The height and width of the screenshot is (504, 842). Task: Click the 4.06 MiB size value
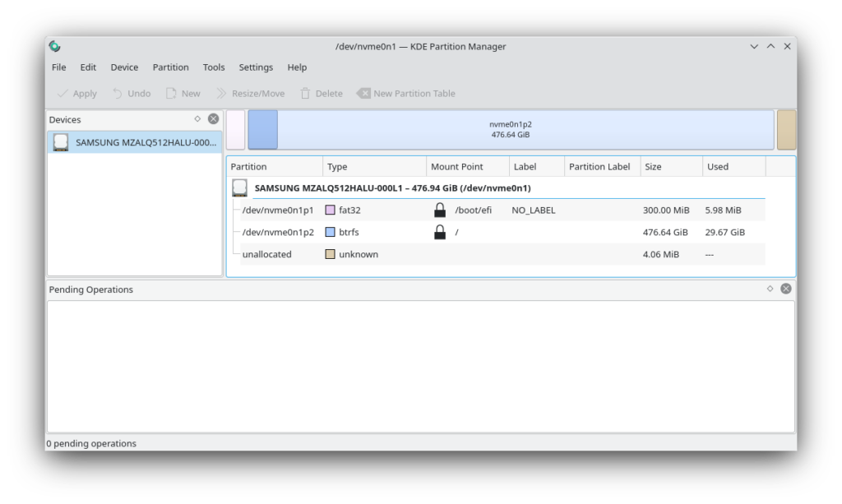point(661,254)
